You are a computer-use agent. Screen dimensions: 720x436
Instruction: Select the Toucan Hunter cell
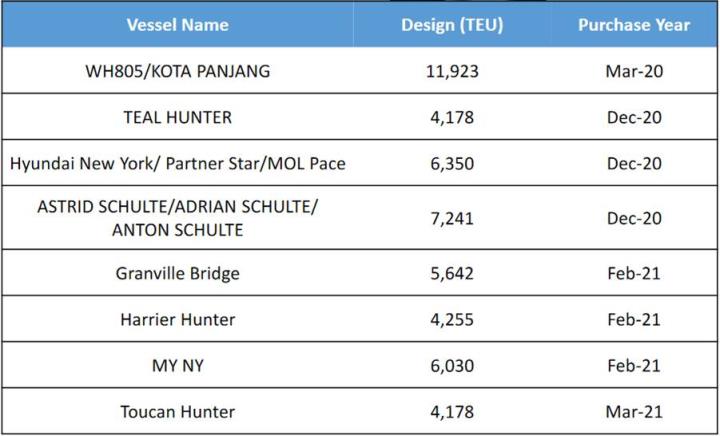click(177, 412)
